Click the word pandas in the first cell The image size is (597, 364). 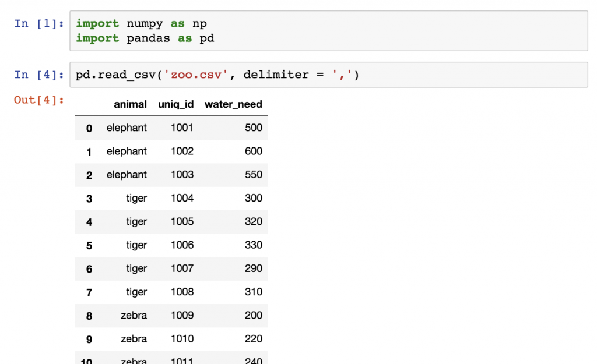tap(148, 38)
